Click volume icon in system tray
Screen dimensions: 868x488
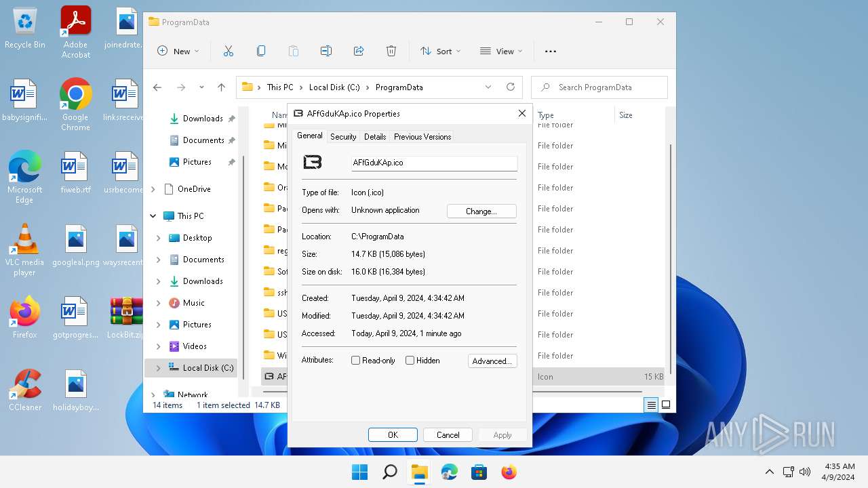coord(805,472)
